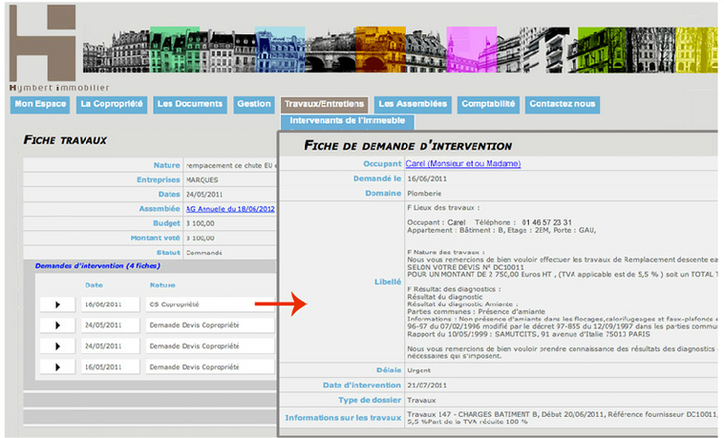The image size is (724, 438).
Task: Click the Date d'intervention value 21/07/2011
Action: point(427,385)
